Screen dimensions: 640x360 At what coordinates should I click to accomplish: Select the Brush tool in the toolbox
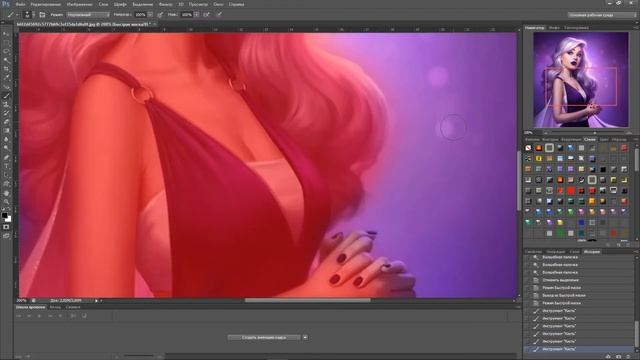(6, 96)
